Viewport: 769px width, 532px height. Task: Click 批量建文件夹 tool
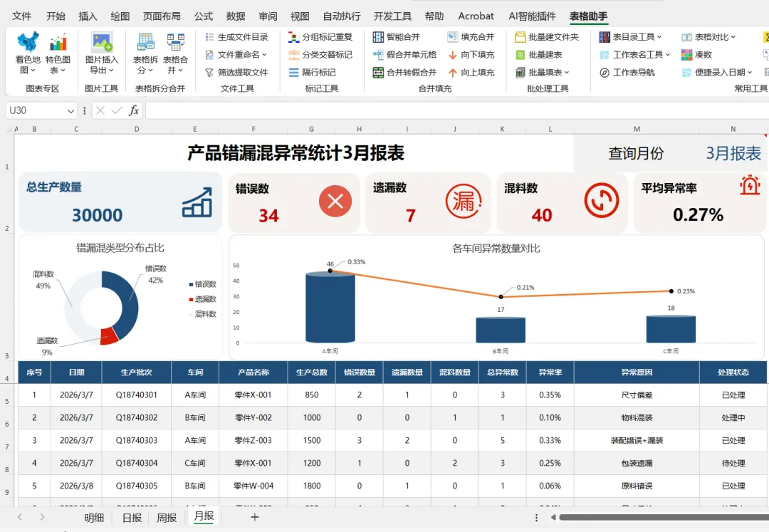coord(546,37)
